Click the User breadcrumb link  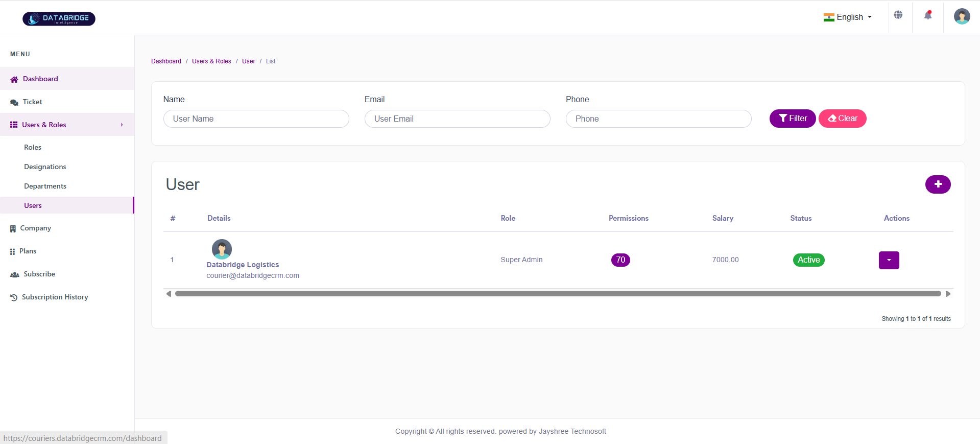[x=249, y=61]
